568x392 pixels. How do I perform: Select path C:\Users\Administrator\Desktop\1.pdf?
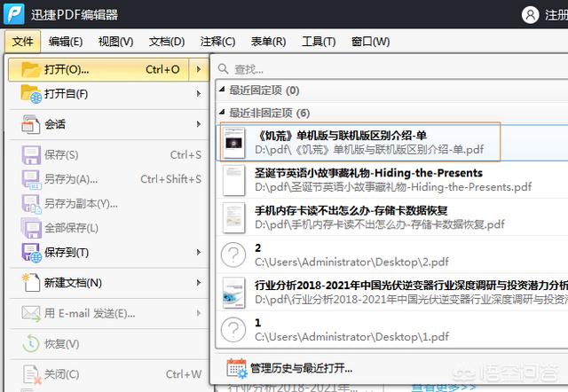[351, 337]
